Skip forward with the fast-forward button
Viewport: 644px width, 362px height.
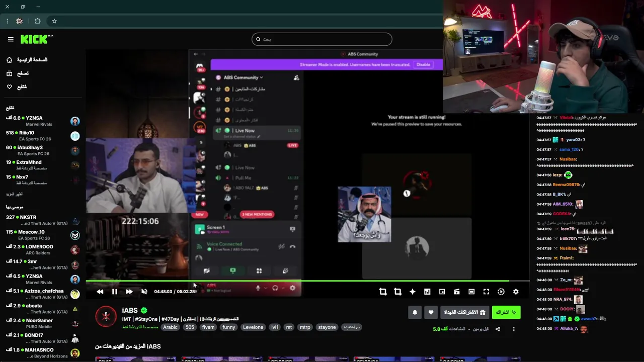click(x=129, y=292)
